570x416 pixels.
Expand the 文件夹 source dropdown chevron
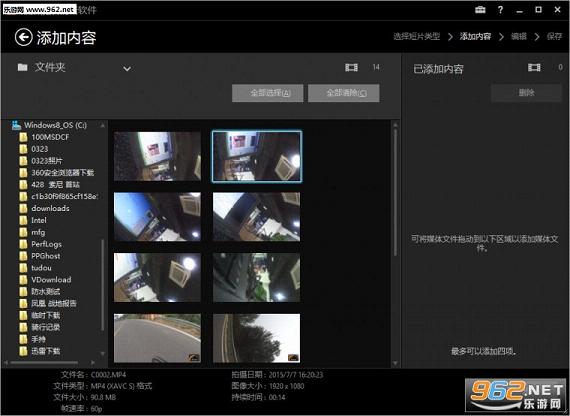click(127, 68)
